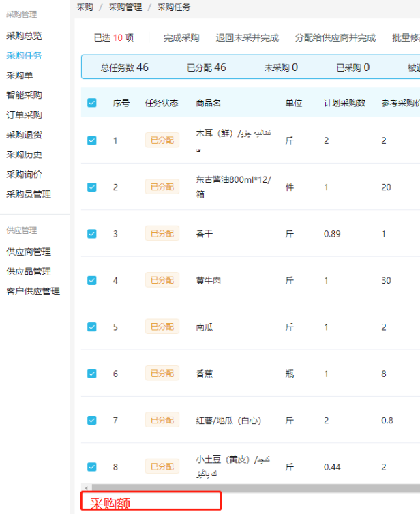Click the 已选 10 项 selection count
Image resolution: width=420 pixels, height=514 pixels.
[x=114, y=38]
